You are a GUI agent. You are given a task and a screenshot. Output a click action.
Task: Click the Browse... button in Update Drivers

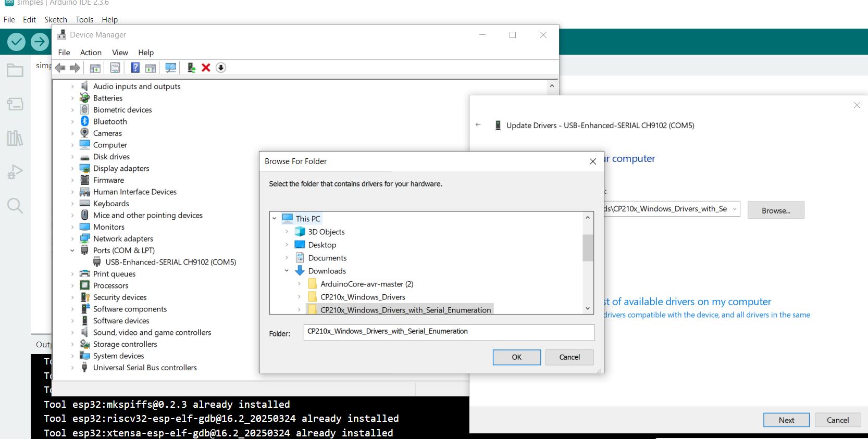776,210
